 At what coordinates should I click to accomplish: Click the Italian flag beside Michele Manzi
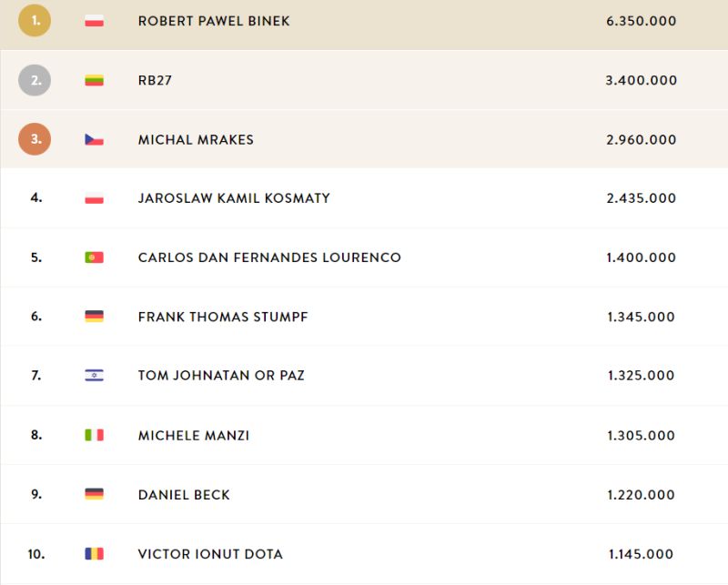[x=95, y=435]
